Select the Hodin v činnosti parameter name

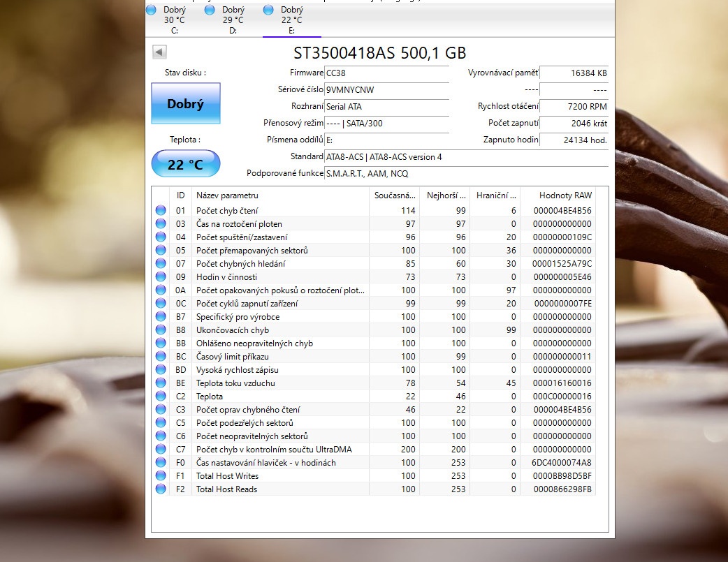click(226, 277)
